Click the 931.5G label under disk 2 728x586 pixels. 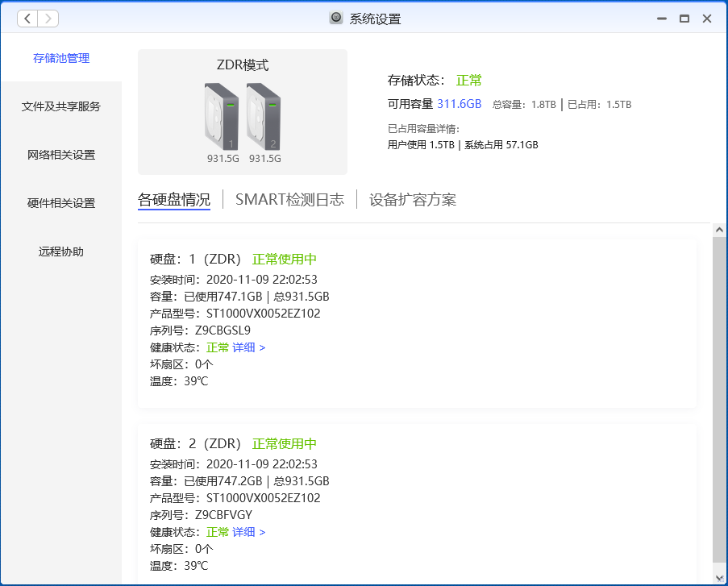[265, 159]
